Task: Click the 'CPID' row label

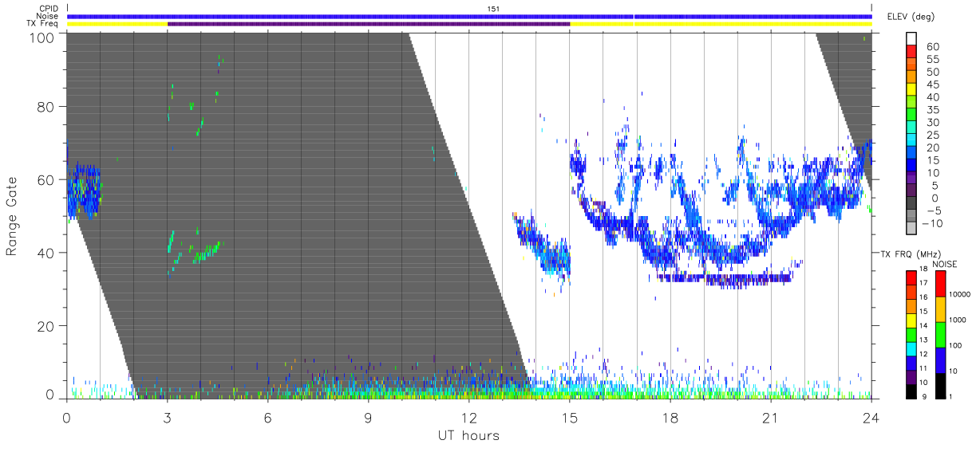Action: pos(48,8)
